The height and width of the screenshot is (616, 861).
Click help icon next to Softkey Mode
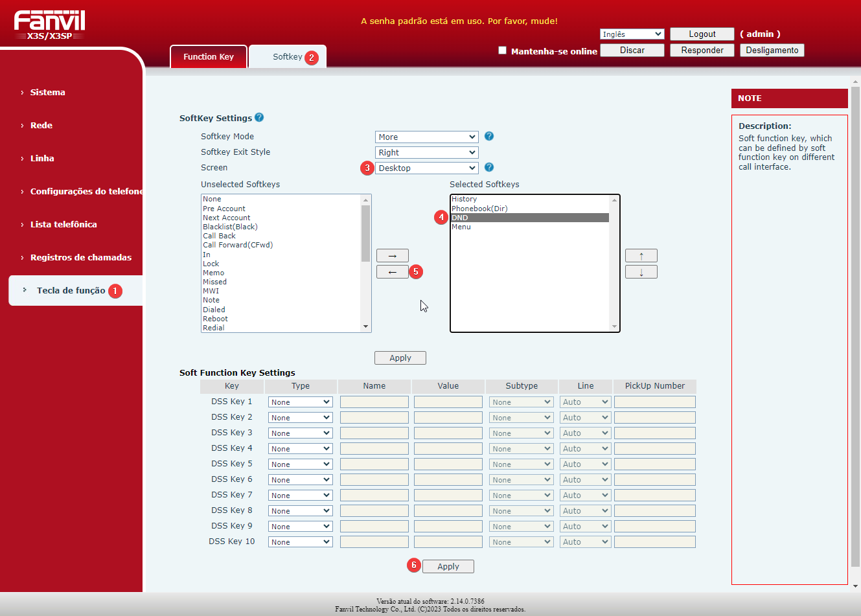489,136
